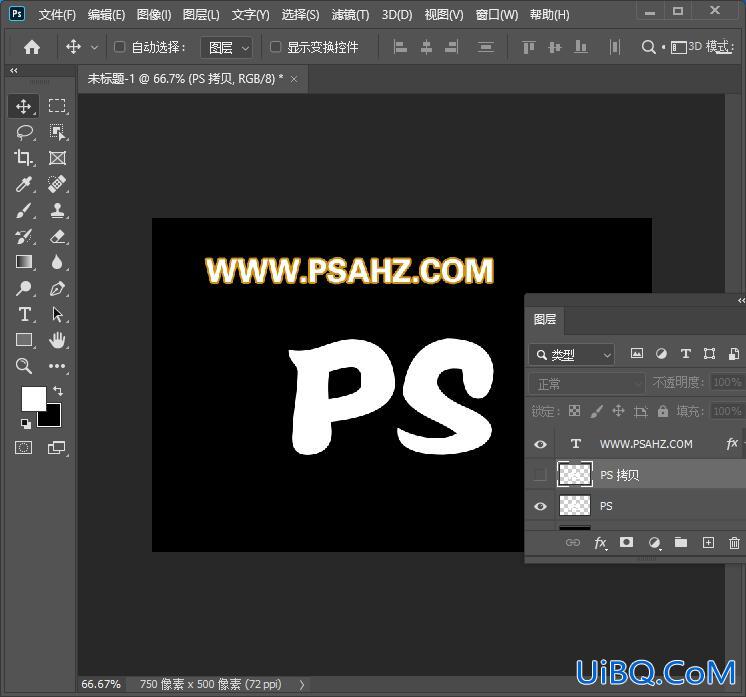The width and height of the screenshot is (746, 697).
Task: Activate the Crop tool
Action: click(x=23, y=157)
